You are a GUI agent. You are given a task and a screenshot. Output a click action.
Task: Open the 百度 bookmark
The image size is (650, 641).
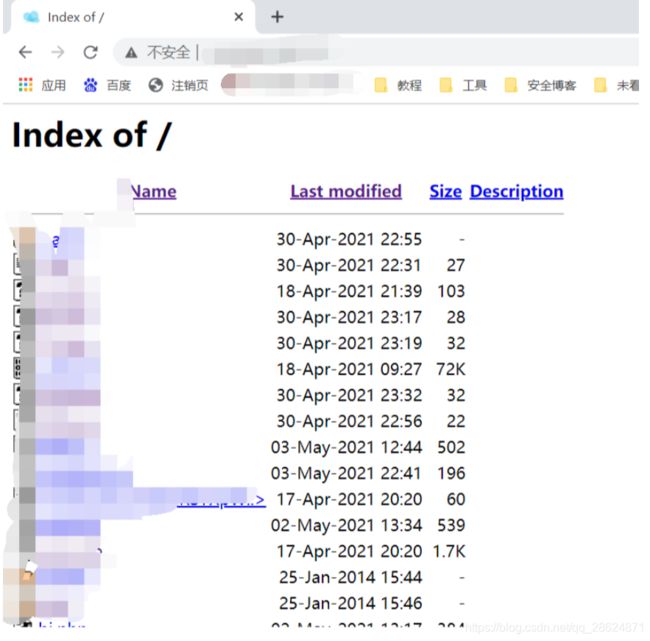tap(108, 86)
